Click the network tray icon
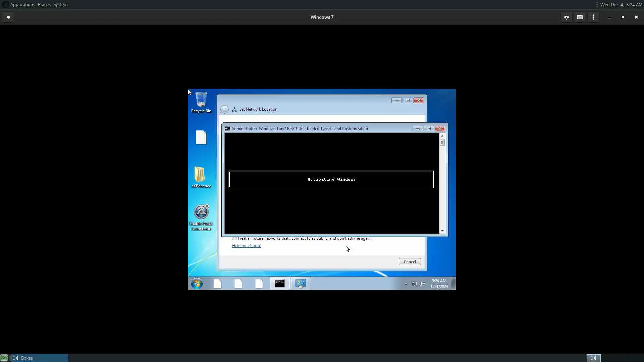This screenshot has width=644, height=362. [x=414, y=284]
